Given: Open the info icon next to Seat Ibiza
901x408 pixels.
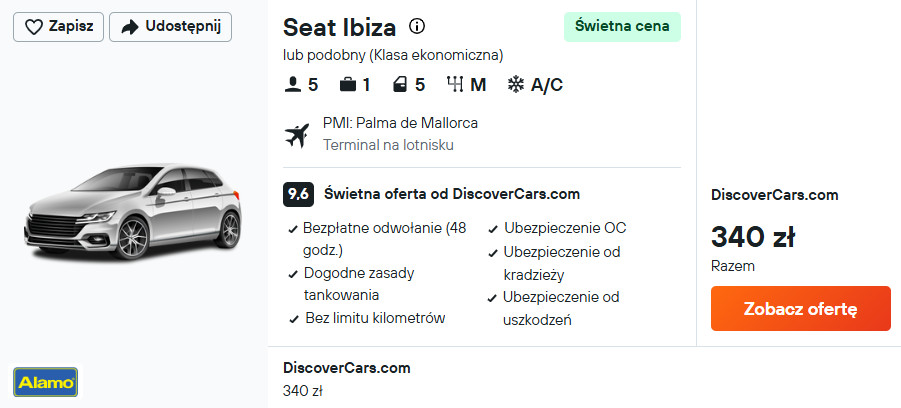Looking at the screenshot, I should (417, 27).
